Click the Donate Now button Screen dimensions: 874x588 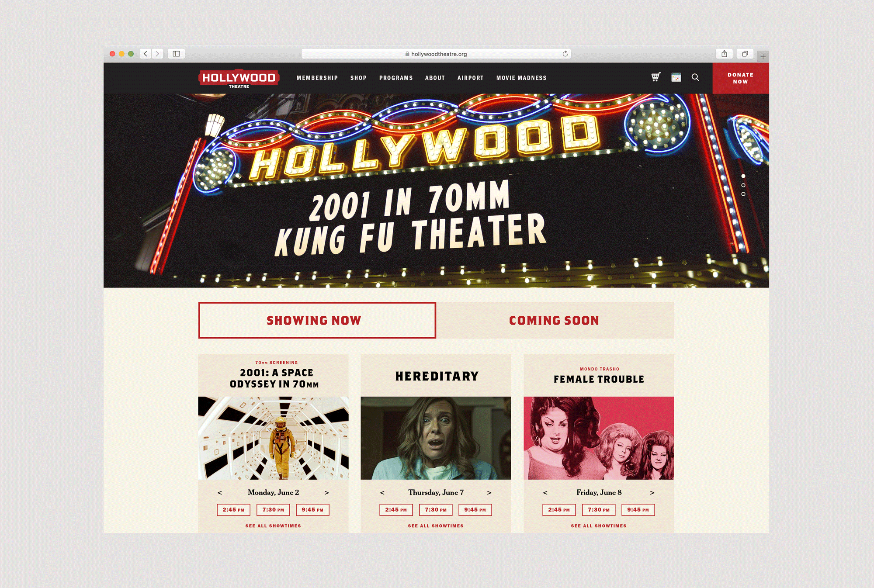click(741, 78)
